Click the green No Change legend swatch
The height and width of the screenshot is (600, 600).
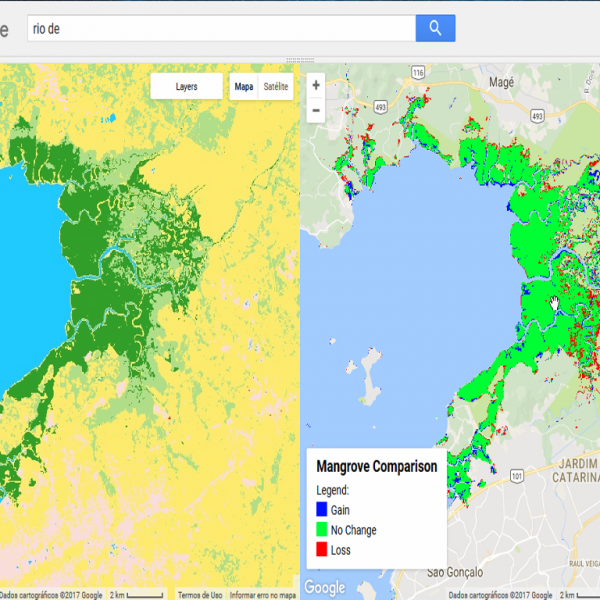coord(322,530)
